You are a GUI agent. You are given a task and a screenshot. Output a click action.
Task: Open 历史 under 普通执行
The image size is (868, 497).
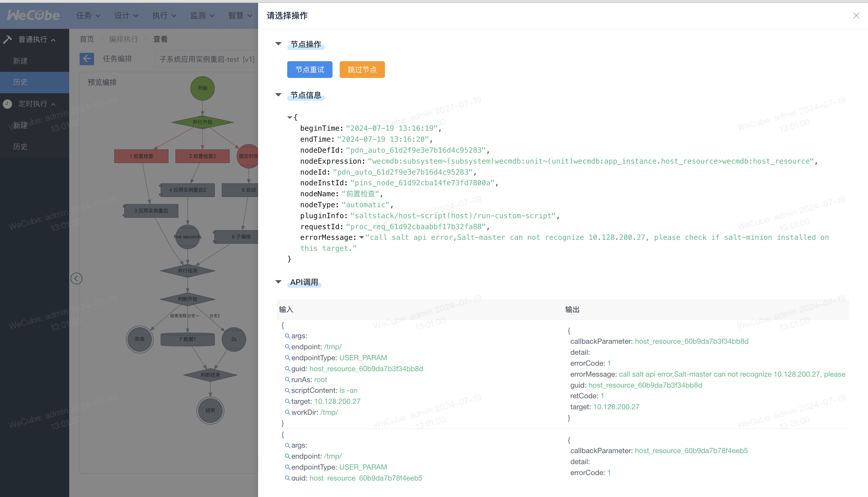34,82
